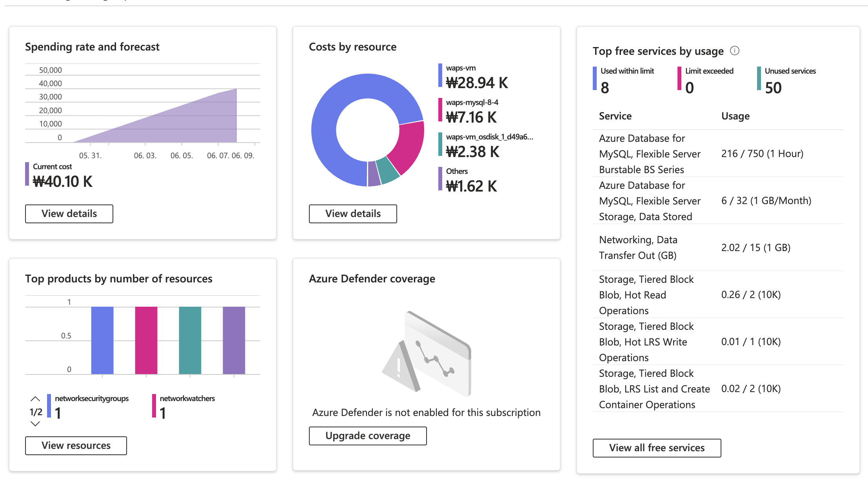Click the pink bar in Top products chart

[146, 340]
